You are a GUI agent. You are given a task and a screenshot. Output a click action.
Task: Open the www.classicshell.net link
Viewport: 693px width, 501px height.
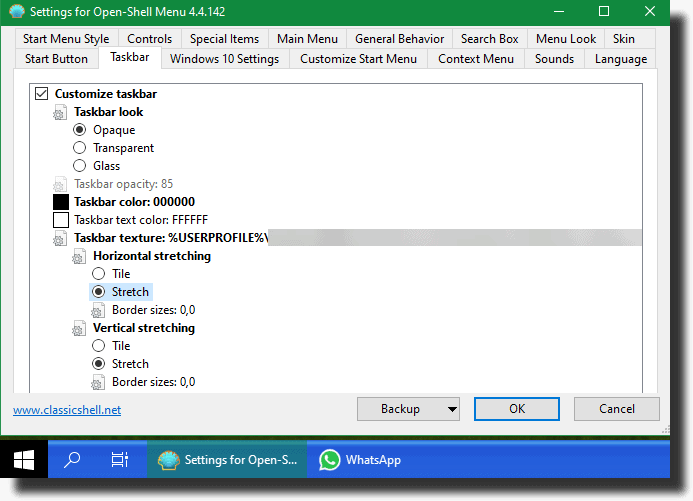pos(67,410)
